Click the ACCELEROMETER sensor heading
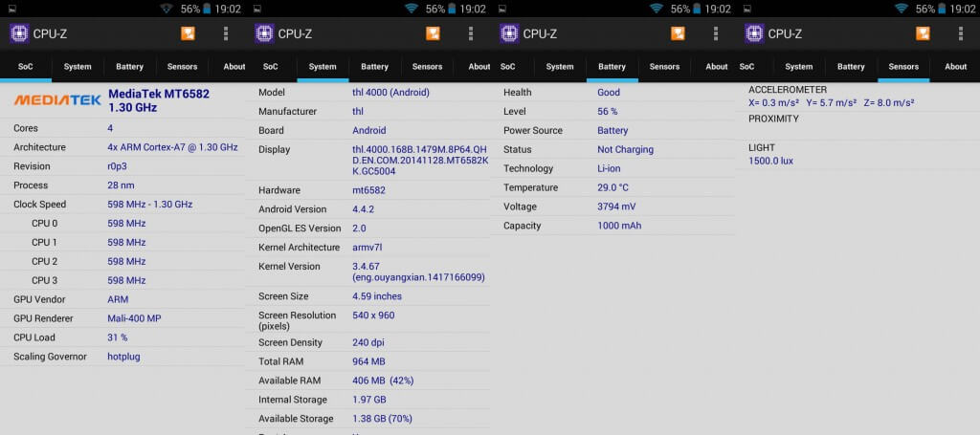Image resolution: width=980 pixels, height=435 pixels. (x=788, y=90)
